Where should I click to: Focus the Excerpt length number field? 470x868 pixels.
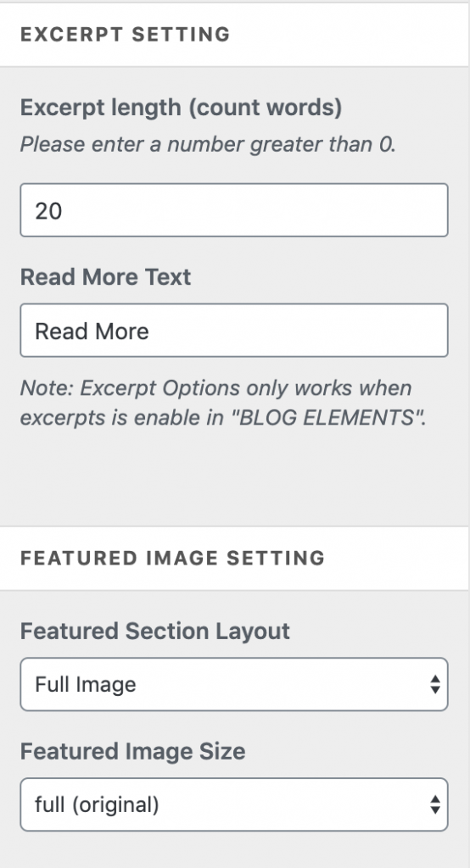tap(234, 210)
